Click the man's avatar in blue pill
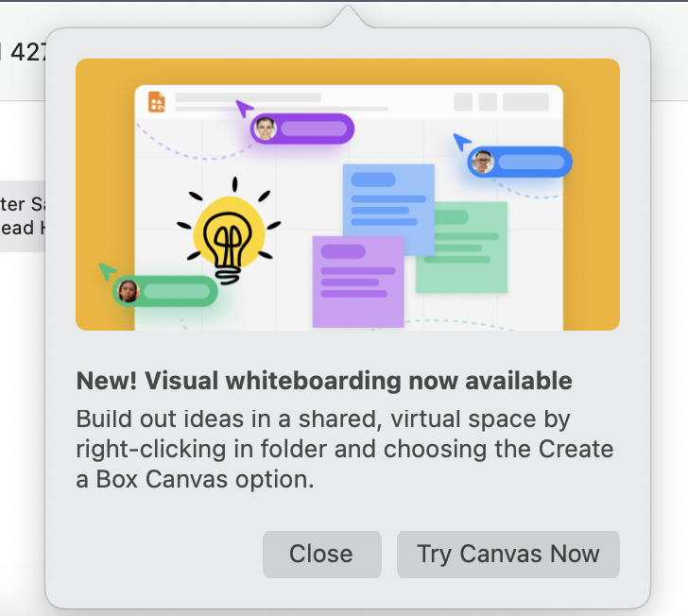688x616 pixels. click(483, 162)
